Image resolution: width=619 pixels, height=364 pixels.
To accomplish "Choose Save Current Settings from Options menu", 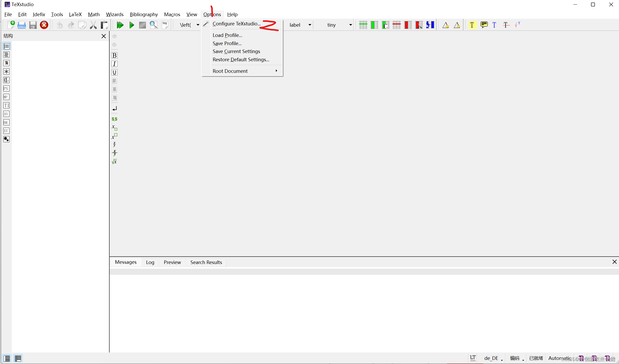I will coord(236,51).
